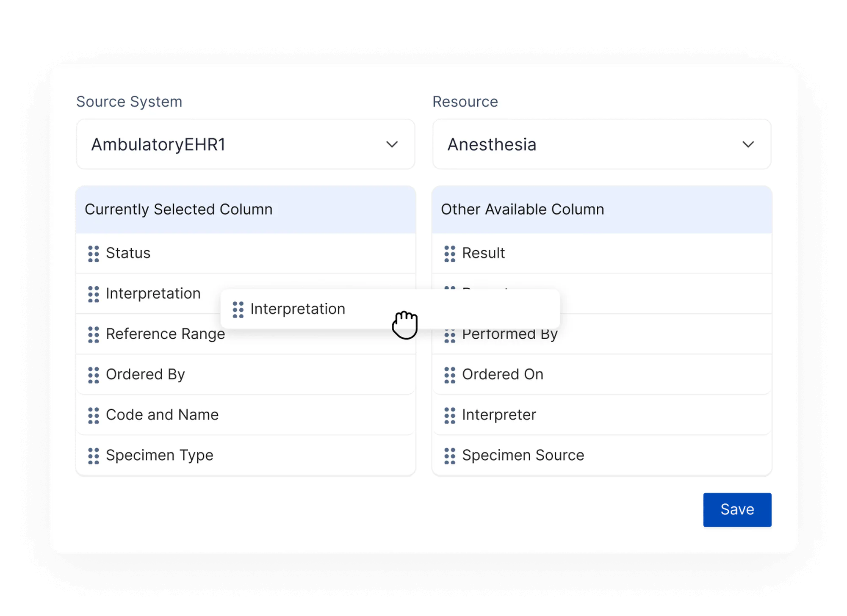Viewport: 847px width, 616px height.
Task: Select Ordered On from available columns
Action: tap(504, 374)
